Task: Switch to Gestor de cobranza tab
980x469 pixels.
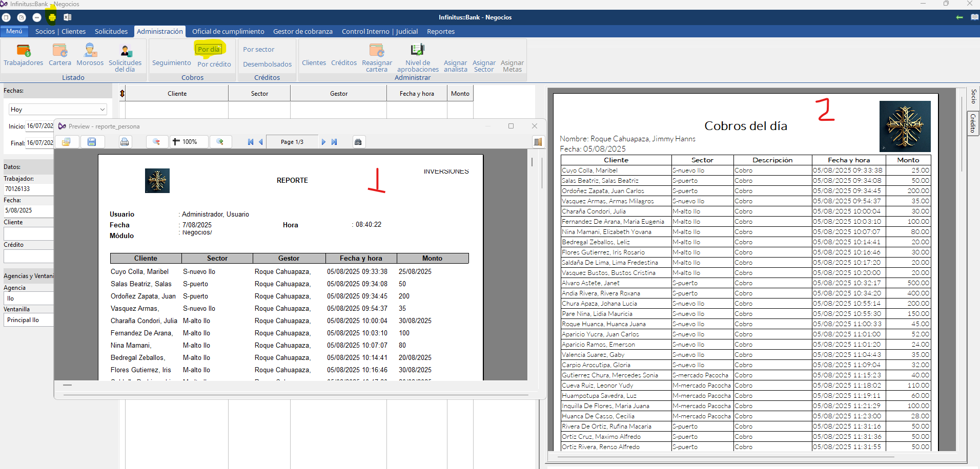Action: pos(302,32)
